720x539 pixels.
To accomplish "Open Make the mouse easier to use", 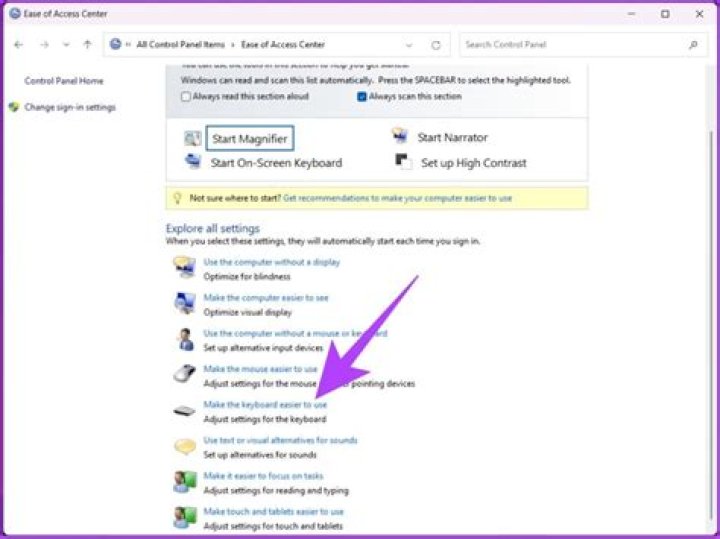I will coord(260,369).
